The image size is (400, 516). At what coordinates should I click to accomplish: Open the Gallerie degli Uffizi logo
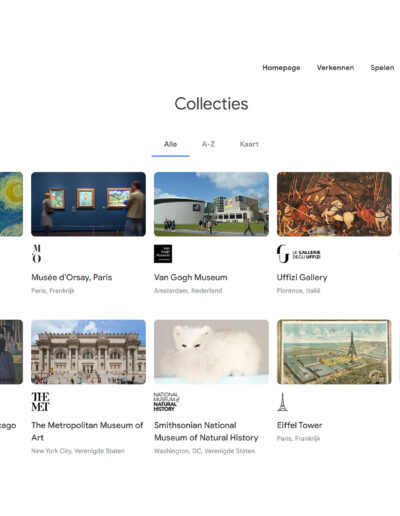point(299,254)
